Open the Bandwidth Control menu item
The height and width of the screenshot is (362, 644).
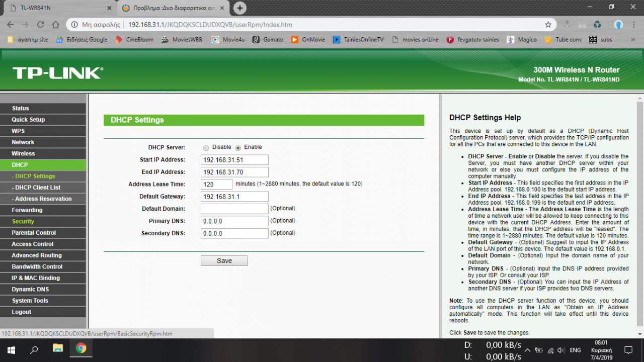pos(43,266)
